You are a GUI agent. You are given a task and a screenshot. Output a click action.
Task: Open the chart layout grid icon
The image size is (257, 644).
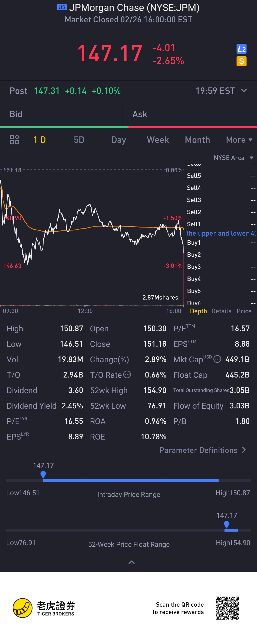click(x=15, y=140)
